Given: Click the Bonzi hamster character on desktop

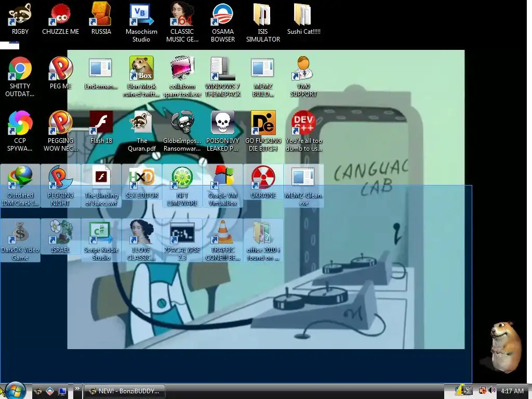Looking at the screenshot, I should point(506,347).
